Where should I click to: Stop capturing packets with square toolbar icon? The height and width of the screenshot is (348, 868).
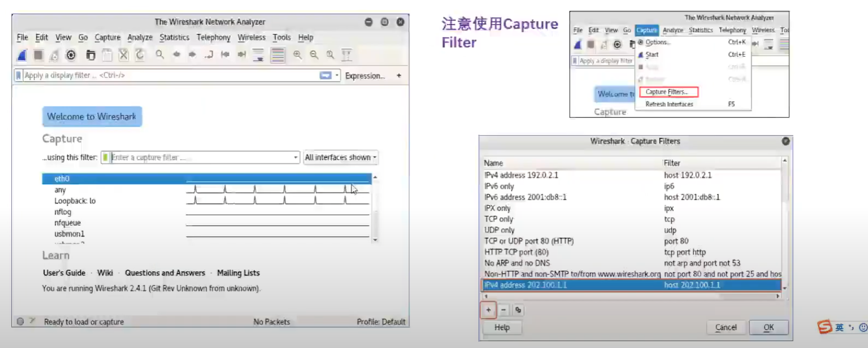coord(38,55)
